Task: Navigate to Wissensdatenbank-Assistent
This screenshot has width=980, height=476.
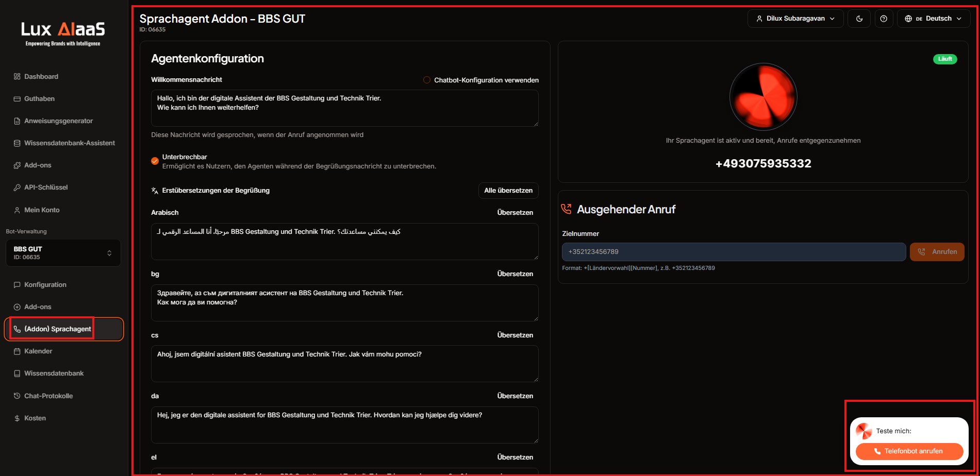Action: [70, 143]
